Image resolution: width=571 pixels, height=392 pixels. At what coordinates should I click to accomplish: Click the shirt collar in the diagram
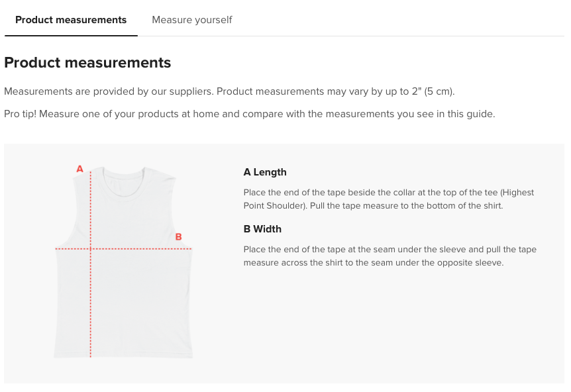[124, 177]
